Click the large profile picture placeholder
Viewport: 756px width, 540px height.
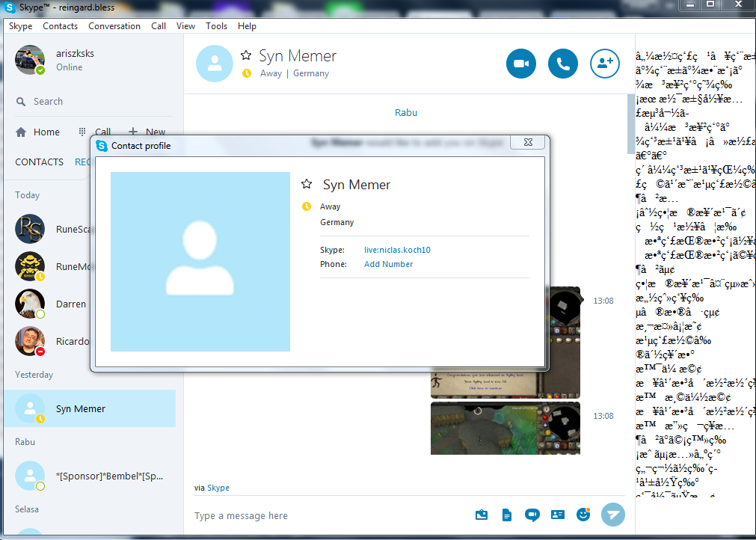200,262
